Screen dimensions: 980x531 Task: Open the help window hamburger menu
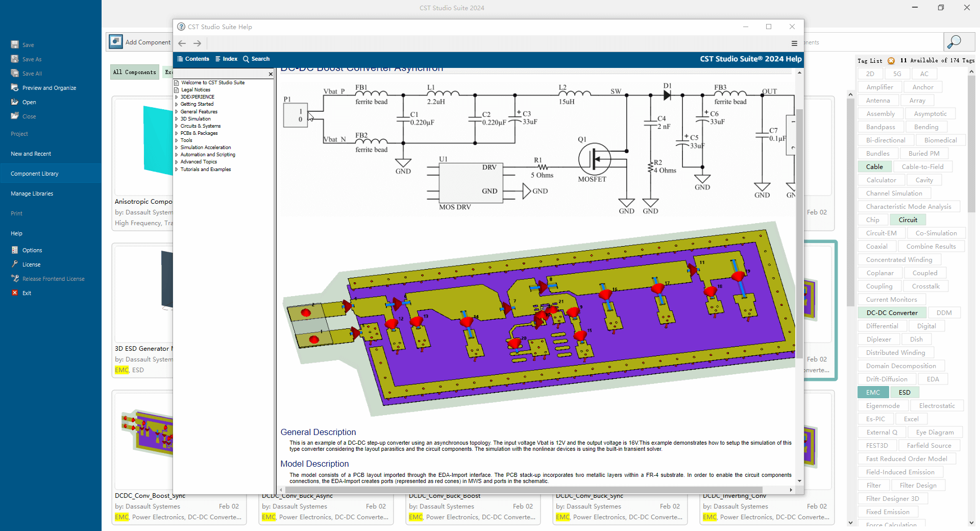(x=794, y=43)
